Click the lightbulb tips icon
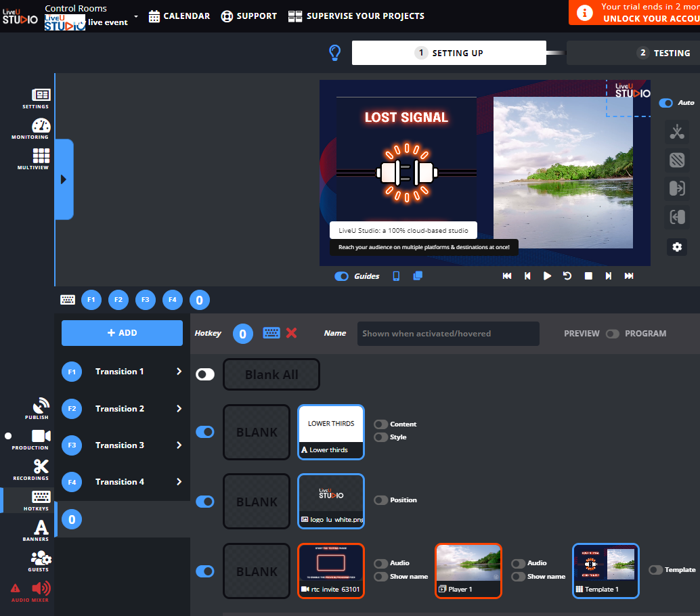The height and width of the screenshot is (616, 700). point(335,53)
